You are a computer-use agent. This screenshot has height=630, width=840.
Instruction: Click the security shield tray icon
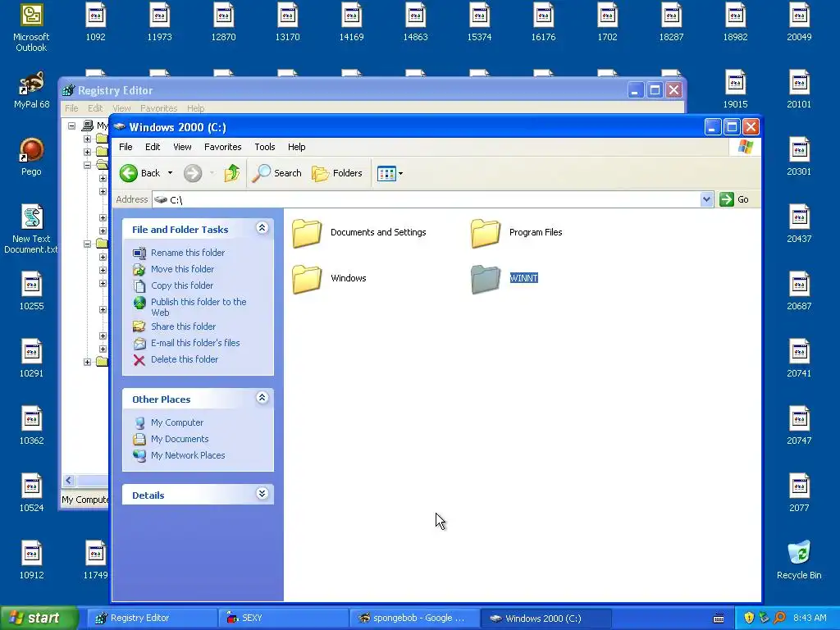pos(749,618)
